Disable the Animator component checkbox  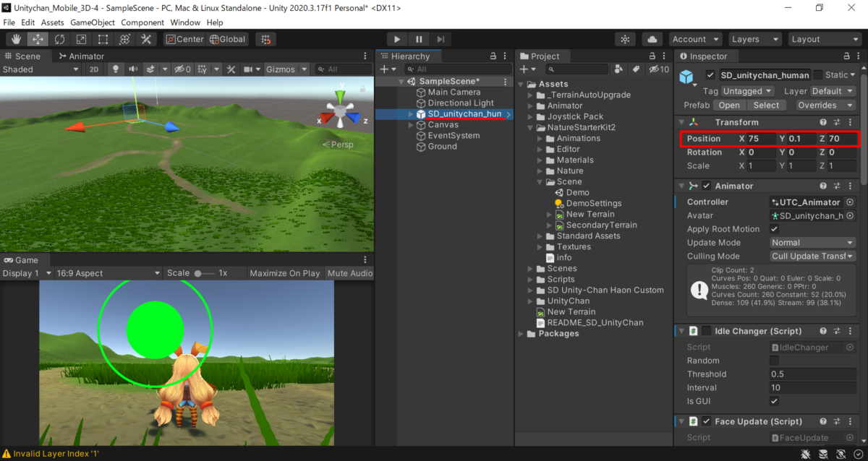[x=707, y=186]
